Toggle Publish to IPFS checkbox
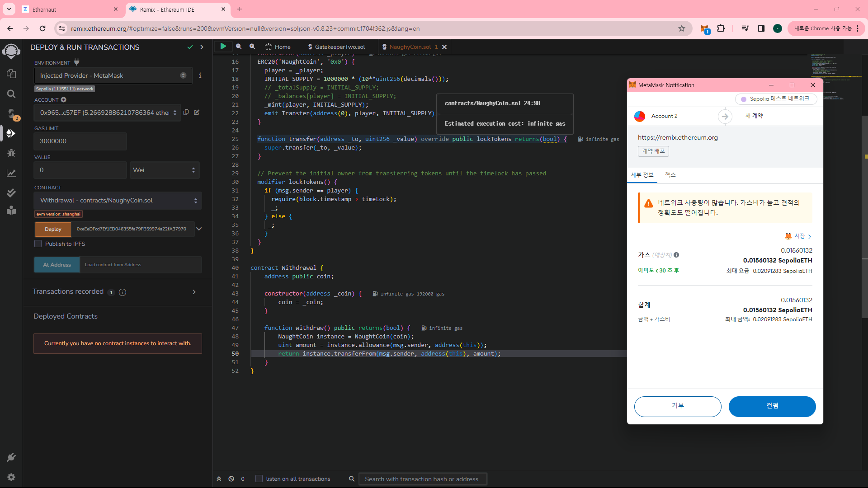Screen dimensions: 868x488 (38, 244)
